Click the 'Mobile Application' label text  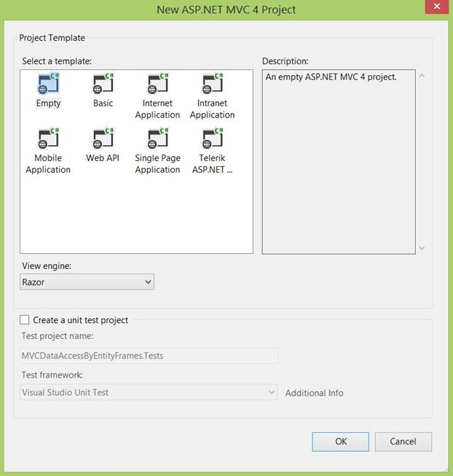click(48, 163)
